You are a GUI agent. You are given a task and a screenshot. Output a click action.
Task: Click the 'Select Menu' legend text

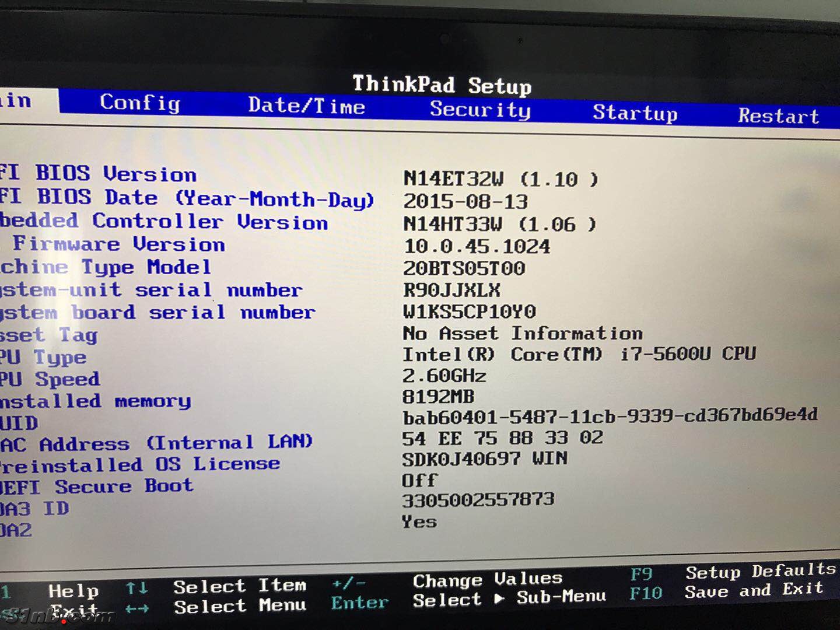[240, 606]
